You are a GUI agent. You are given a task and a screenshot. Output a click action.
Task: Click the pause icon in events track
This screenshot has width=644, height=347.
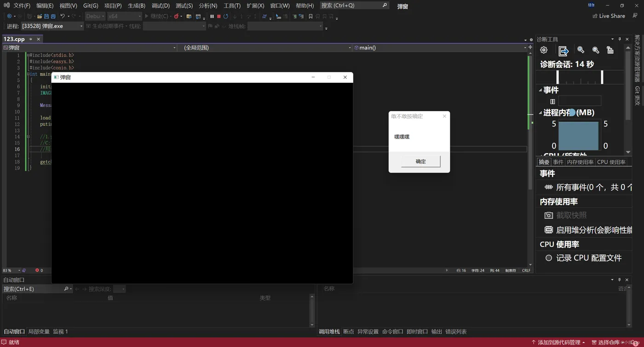[552, 102]
